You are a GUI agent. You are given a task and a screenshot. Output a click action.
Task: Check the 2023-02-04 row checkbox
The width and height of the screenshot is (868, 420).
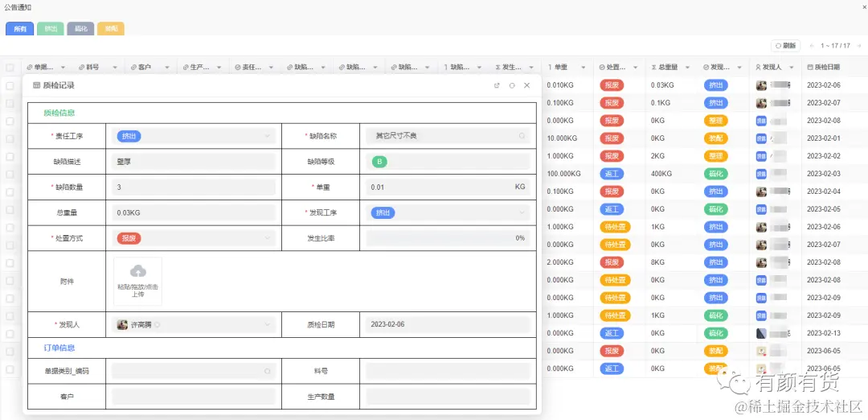click(10, 191)
